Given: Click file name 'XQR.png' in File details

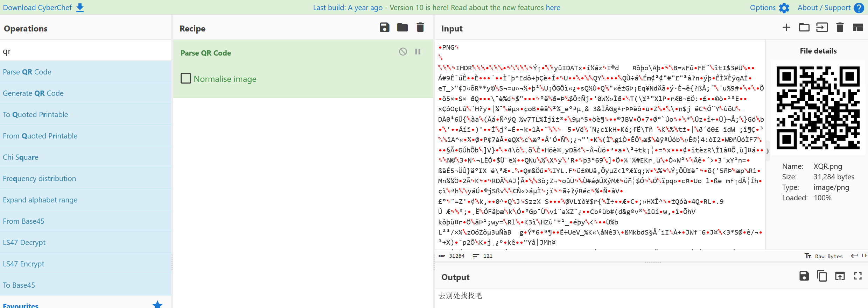Looking at the screenshot, I should (x=828, y=166).
